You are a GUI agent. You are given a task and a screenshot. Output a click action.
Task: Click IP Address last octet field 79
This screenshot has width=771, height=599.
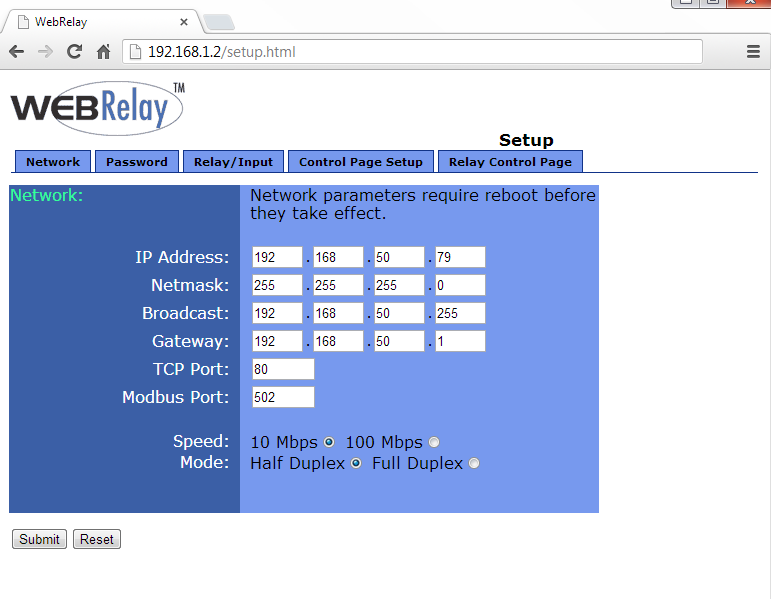[460, 257]
